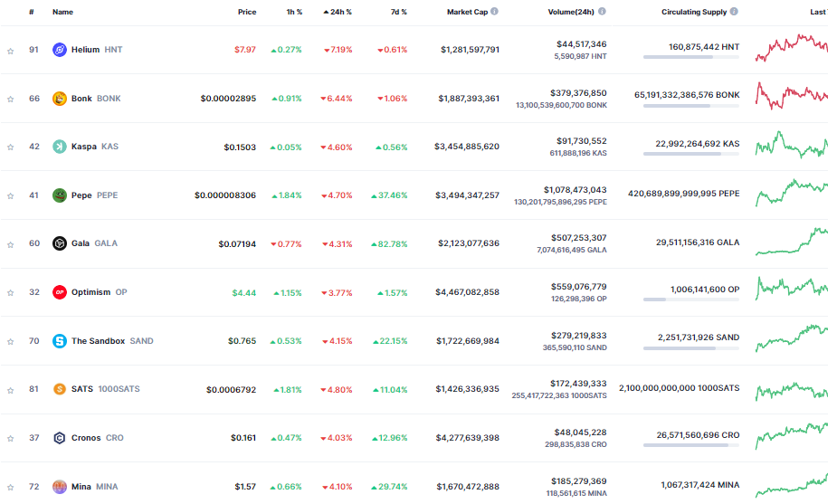The image size is (837, 504).
Task: Sort by Circulating Supply header
Action: [x=694, y=12]
